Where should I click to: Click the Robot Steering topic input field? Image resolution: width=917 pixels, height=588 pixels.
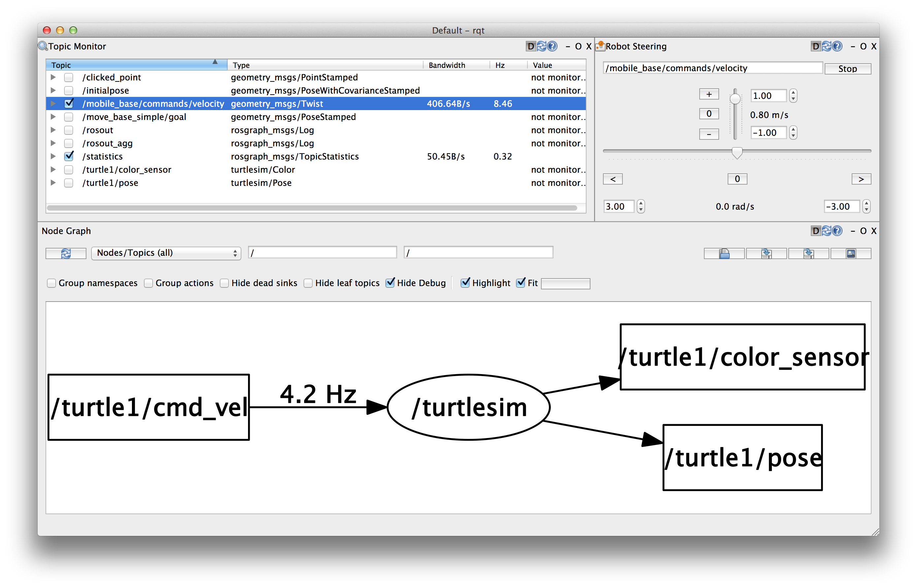[712, 68]
